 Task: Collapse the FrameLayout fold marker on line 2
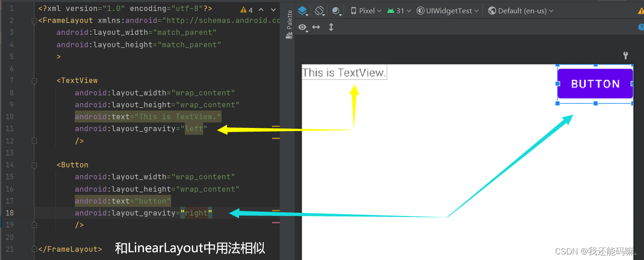tap(34, 21)
